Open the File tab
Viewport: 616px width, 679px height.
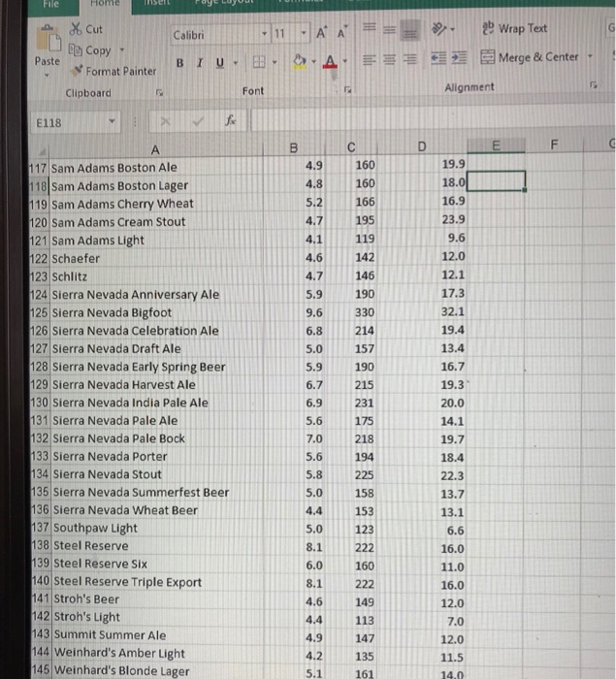(x=50, y=4)
